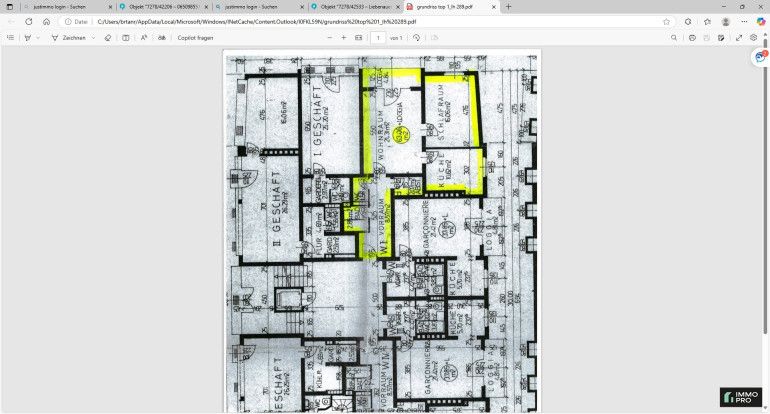Select the Eraser tool in PDF toolbar
Image resolution: width=770 pixels, height=414 pixels.
tap(108, 37)
